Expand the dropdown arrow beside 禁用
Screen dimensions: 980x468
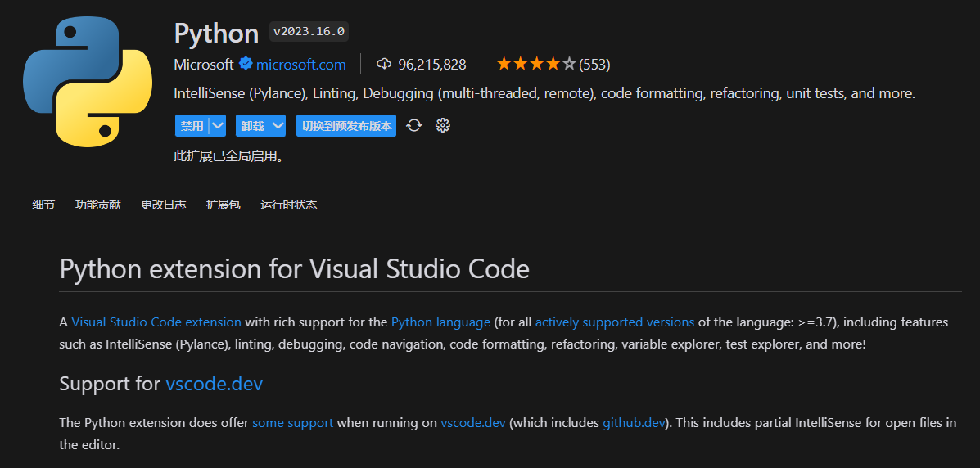pyautogui.click(x=218, y=126)
